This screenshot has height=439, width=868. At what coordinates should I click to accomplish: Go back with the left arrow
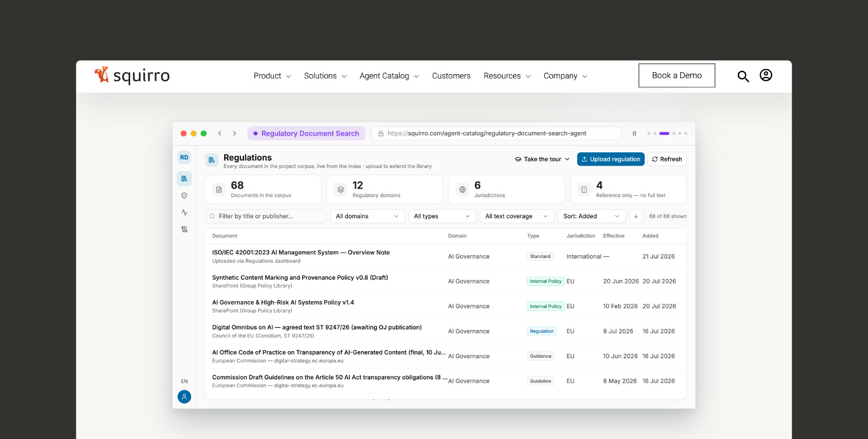(x=220, y=133)
